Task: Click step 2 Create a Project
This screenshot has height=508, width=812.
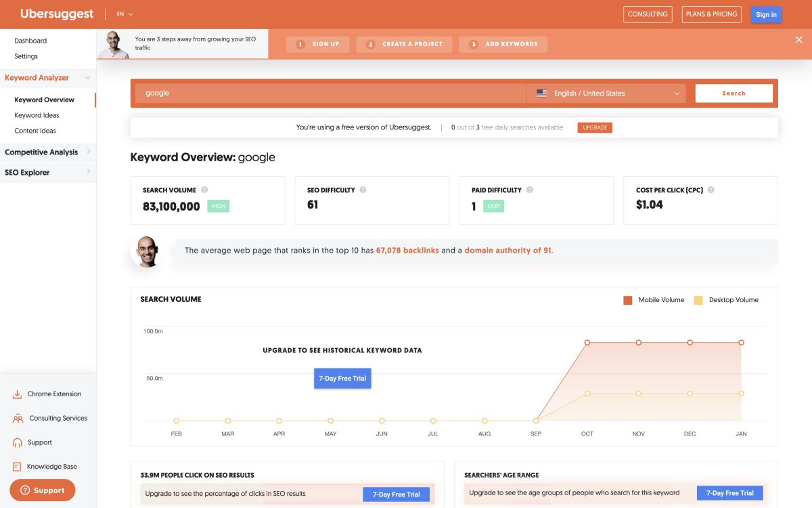Action: coord(405,44)
